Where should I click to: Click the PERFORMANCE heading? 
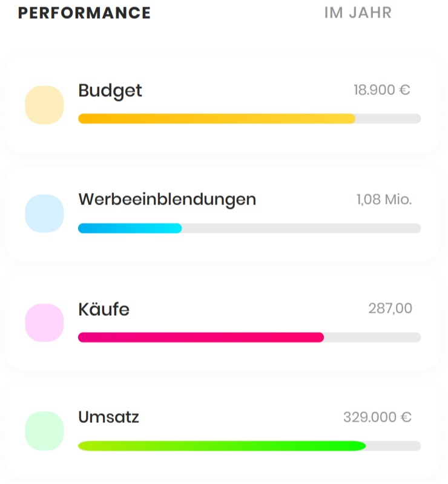tap(84, 13)
